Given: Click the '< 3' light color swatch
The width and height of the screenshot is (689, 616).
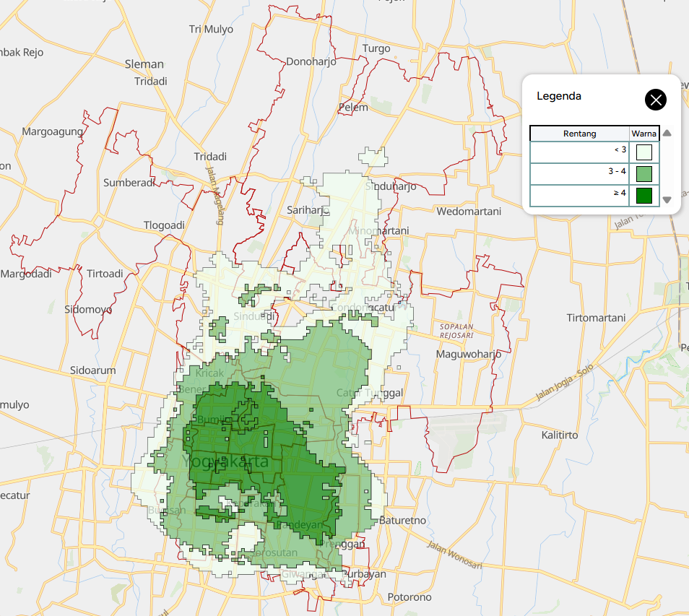Looking at the screenshot, I should [643, 152].
